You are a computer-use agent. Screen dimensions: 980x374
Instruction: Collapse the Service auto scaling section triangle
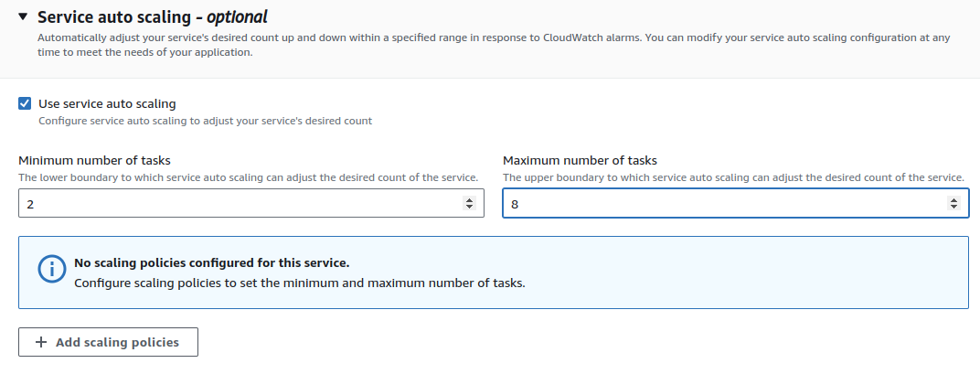23,17
